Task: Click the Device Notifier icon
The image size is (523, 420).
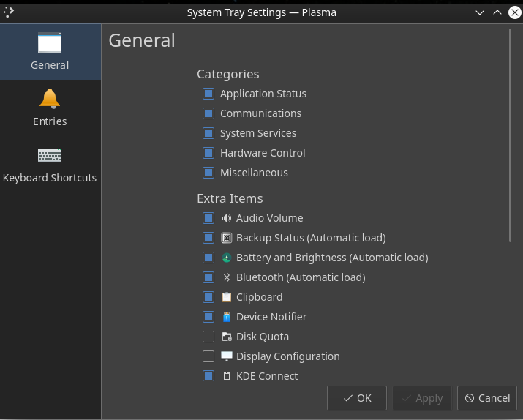Action: coord(227,317)
